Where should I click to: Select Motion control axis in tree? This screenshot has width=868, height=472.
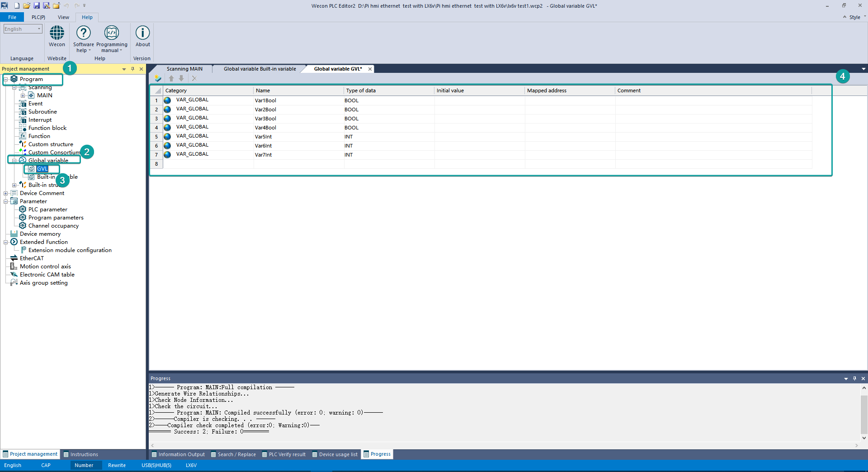pos(45,267)
